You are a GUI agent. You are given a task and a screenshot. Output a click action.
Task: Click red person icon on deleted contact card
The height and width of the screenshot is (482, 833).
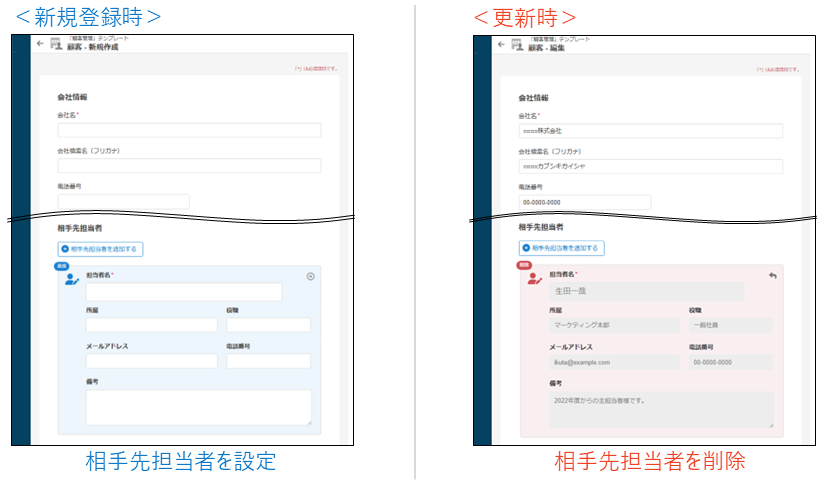click(533, 279)
